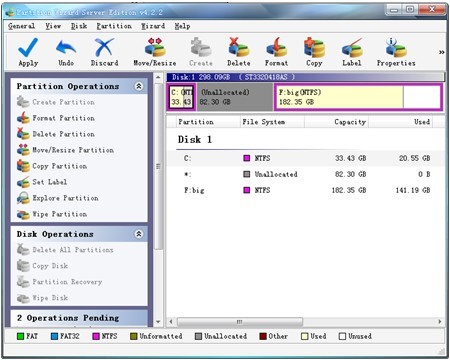
Task: Click the Label toolbar icon
Action: pos(352,47)
